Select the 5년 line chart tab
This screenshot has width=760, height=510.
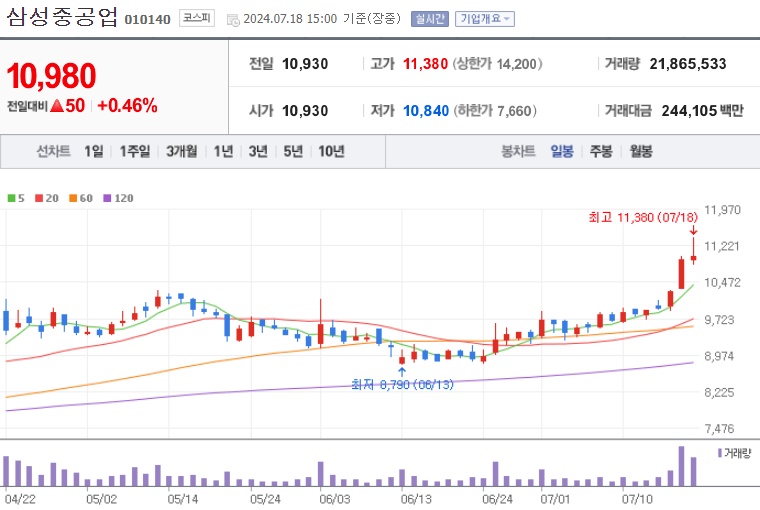tap(293, 151)
